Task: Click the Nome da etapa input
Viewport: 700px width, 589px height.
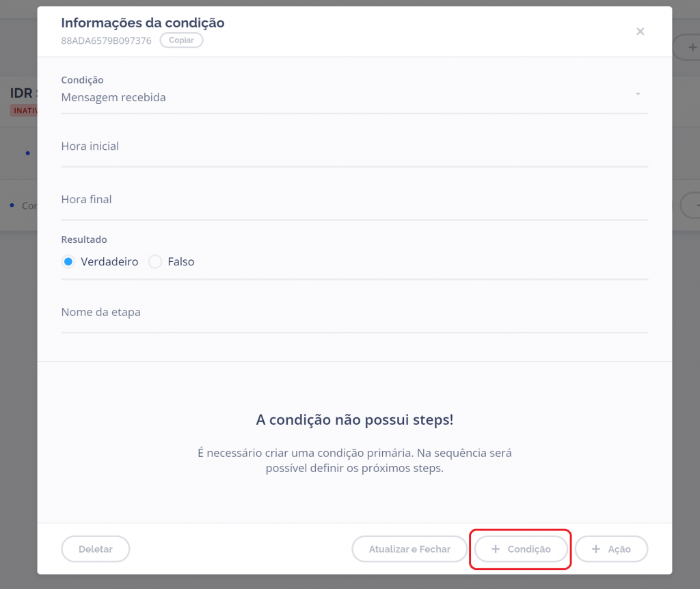Action: (354, 313)
